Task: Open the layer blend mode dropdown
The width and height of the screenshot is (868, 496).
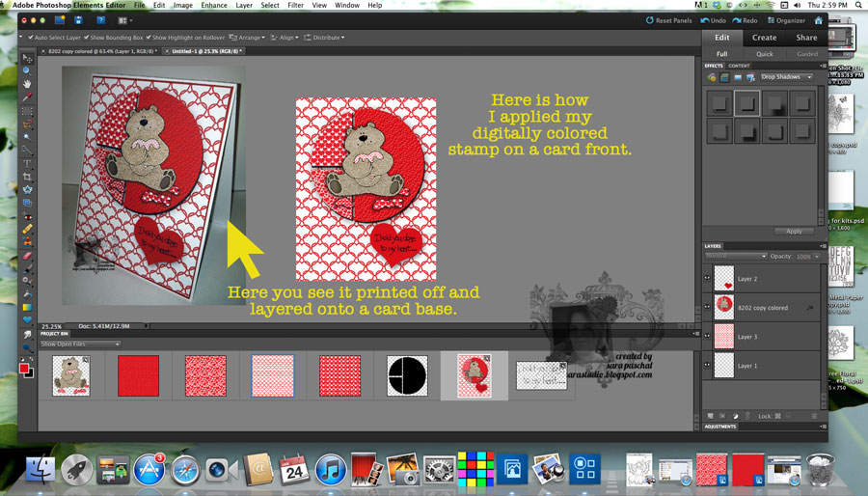Action: click(736, 257)
